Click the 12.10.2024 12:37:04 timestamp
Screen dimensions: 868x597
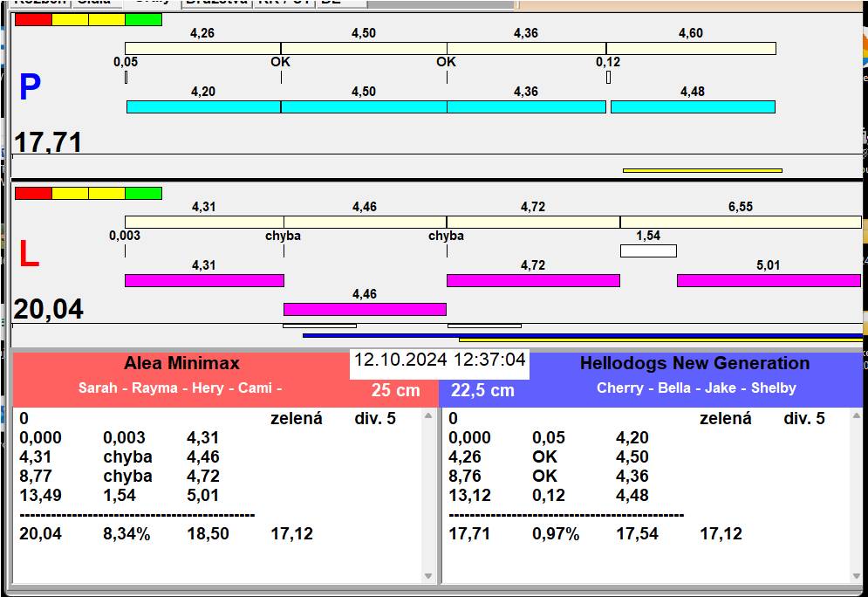coord(440,360)
